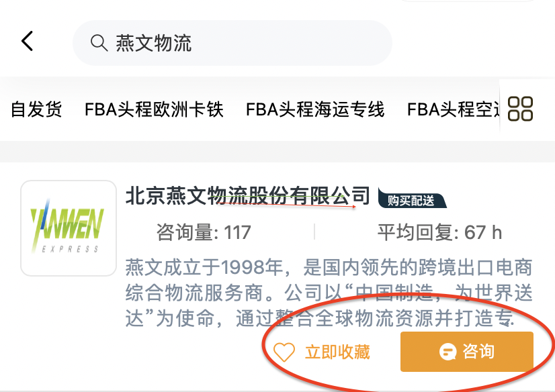Screen dimensions: 555x392
Task: Select the FBA头程欧洲卡铁 tab
Action: [x=154, y=109]
